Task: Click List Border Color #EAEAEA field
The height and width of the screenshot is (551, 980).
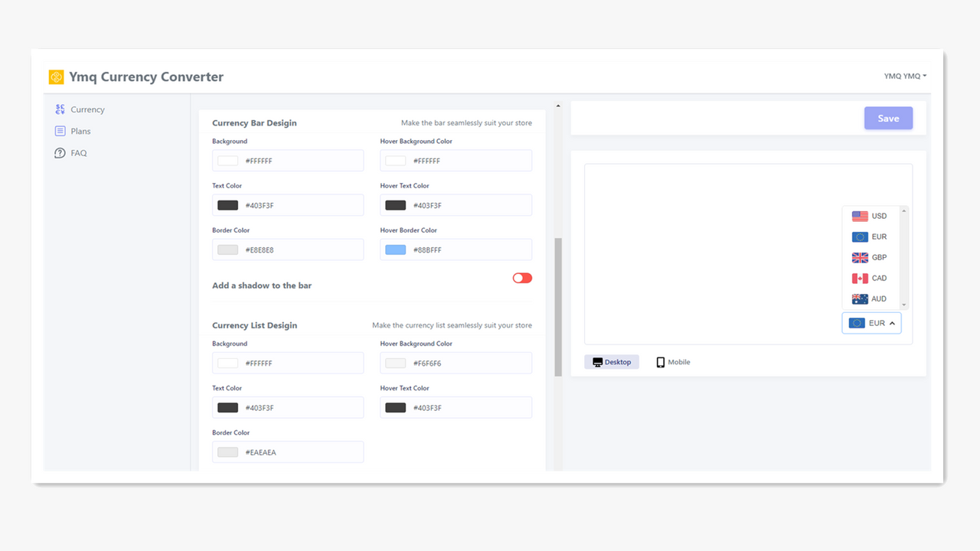Action: click(288, 452)
